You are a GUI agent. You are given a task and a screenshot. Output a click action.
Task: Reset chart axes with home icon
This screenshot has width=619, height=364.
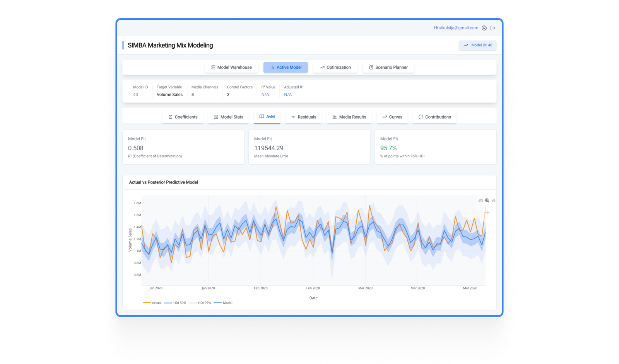coord(493,201)
